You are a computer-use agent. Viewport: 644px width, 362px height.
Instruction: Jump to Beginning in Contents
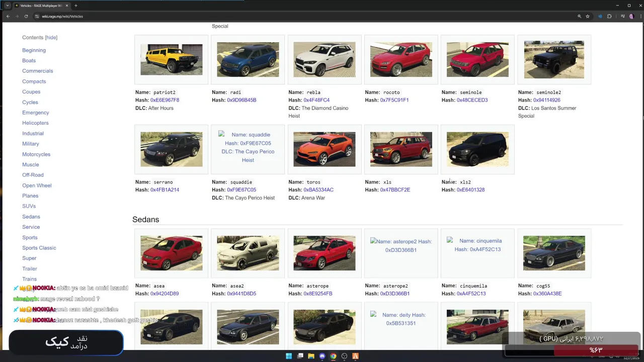click(x=34, y=50)
